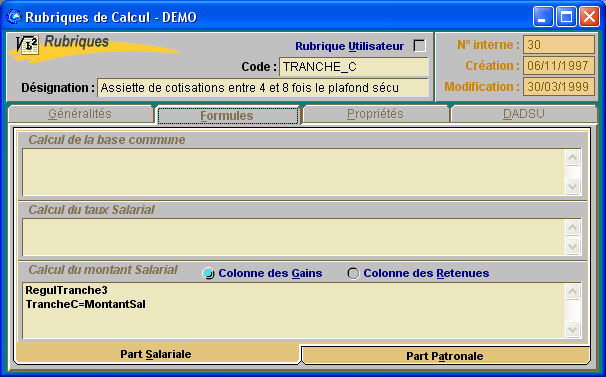
Task: Select the Part Salariale bottom tab
Action: [156, 354]
